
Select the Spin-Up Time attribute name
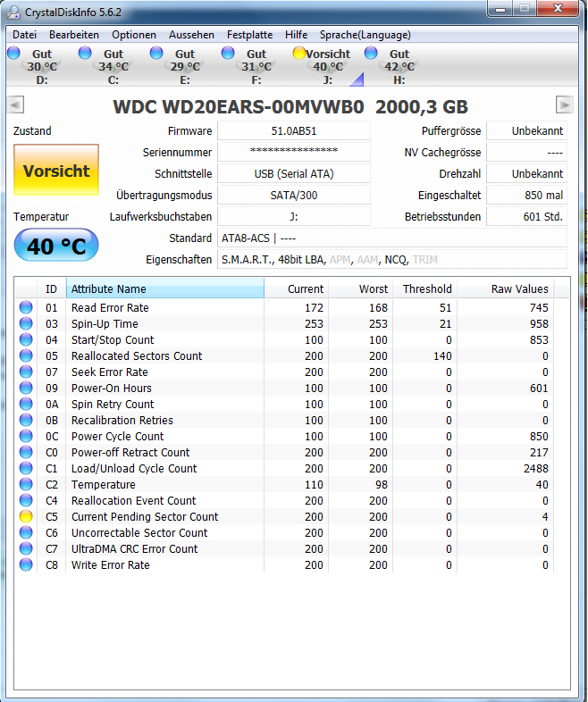(x=105, y=323)
